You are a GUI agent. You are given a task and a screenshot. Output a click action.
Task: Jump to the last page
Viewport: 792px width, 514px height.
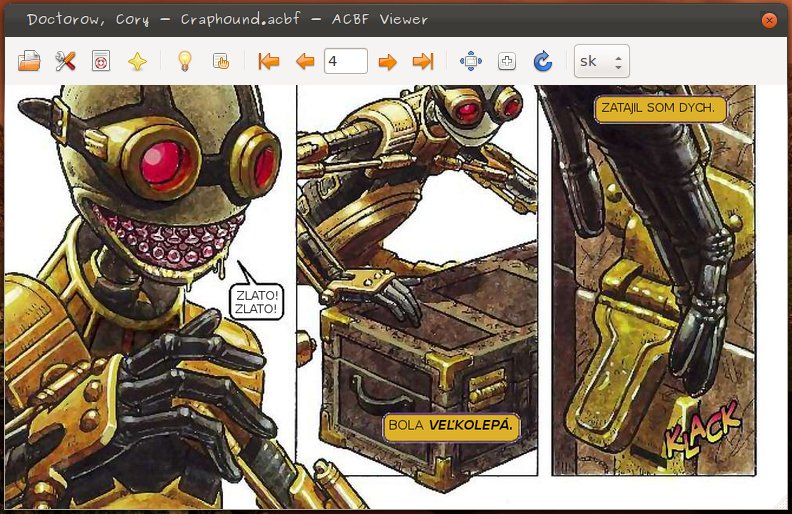coord(423,61)
